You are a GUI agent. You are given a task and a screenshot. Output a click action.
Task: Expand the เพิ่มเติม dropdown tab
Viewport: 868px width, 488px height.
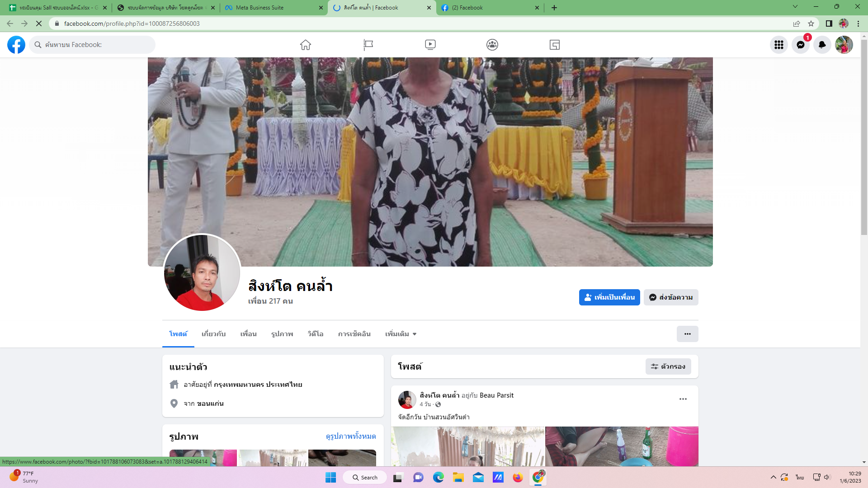pos(401,334)
